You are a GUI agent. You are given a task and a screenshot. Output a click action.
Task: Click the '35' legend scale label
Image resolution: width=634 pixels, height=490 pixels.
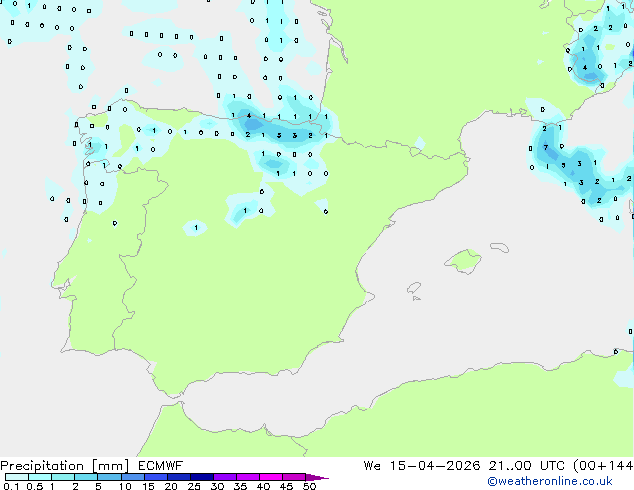(240, 486)
